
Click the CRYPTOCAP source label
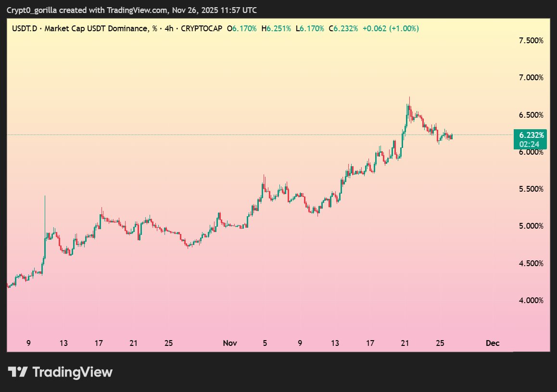click(x=202, y=28)
